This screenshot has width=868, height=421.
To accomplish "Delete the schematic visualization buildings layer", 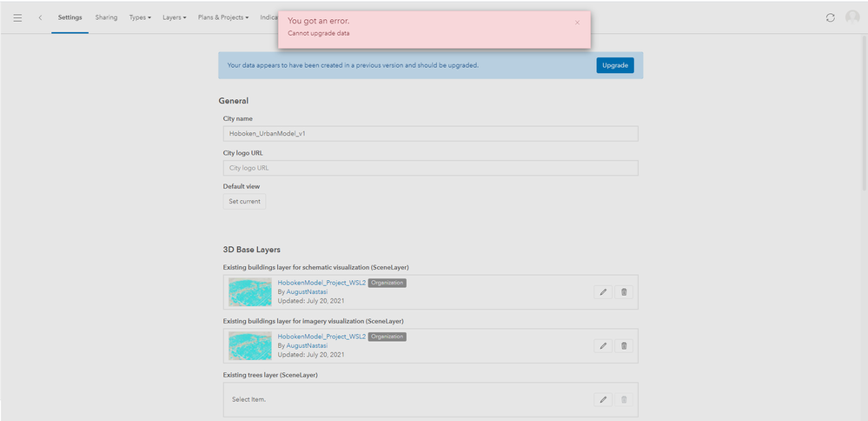I will (x=623, y=292).
